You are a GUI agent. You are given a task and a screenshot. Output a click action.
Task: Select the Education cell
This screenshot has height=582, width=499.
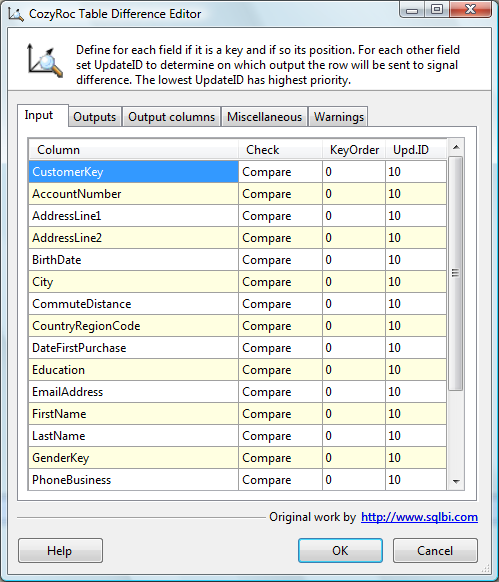tap(134, 370)
